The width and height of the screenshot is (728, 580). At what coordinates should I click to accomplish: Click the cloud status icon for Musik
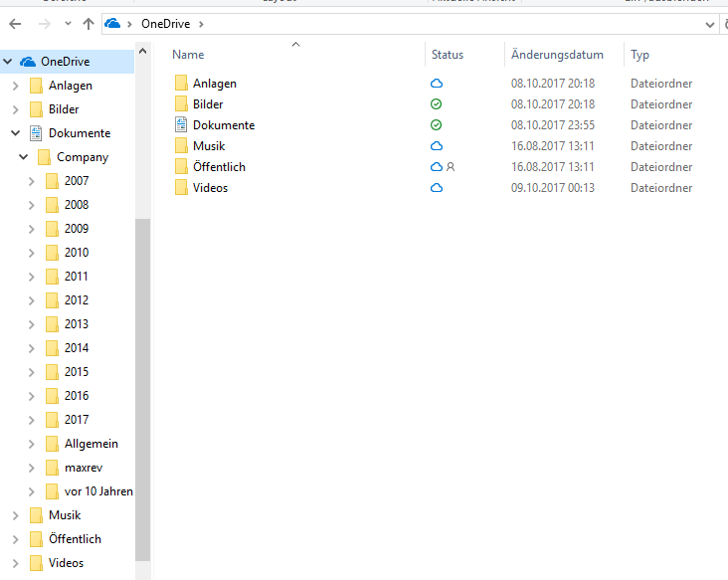point(437,146)
